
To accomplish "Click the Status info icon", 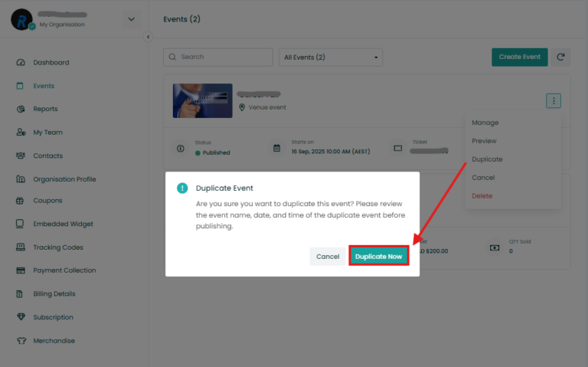I will pos(181,149).
